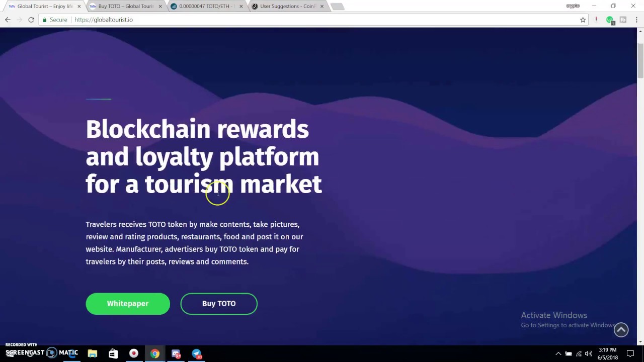
Task: Click the Buy TOTO button
Action: pyautogui.click(x=219, y=304)
